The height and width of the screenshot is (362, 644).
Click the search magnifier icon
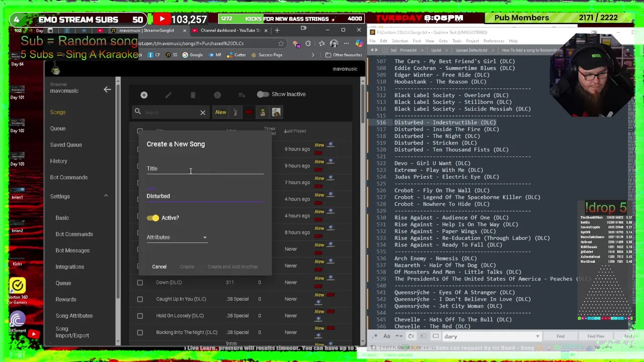click(x=137, y=112)
